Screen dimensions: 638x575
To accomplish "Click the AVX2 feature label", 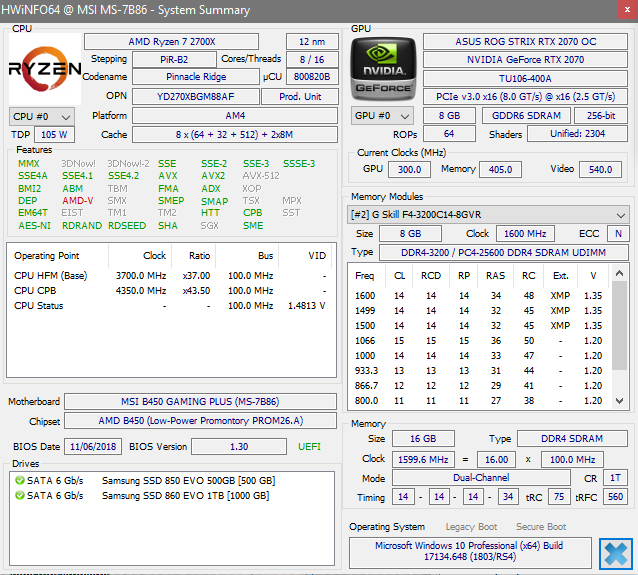I will tap(213, 176).
